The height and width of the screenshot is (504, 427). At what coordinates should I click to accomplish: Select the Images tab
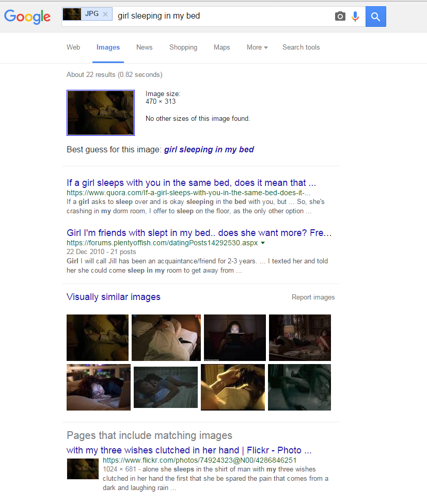click(x=108, y=48)
